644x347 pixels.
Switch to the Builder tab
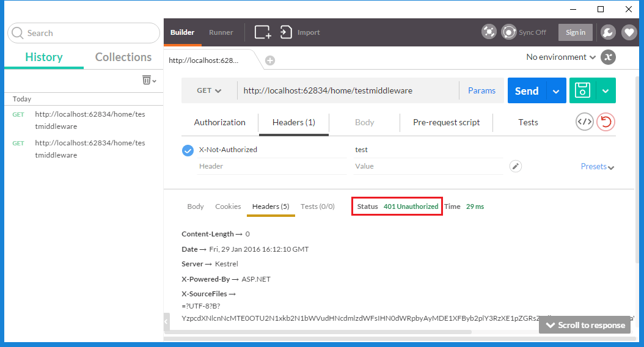182,32
